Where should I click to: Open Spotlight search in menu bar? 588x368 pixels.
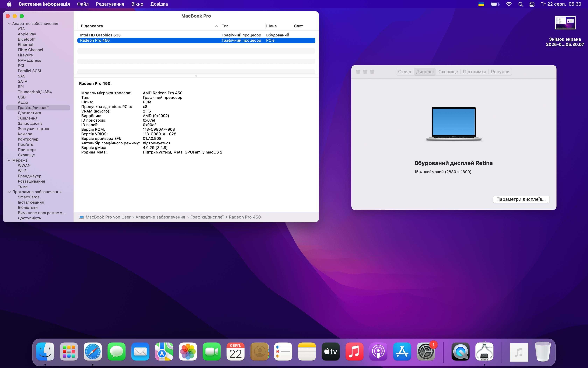click(520, 4)
